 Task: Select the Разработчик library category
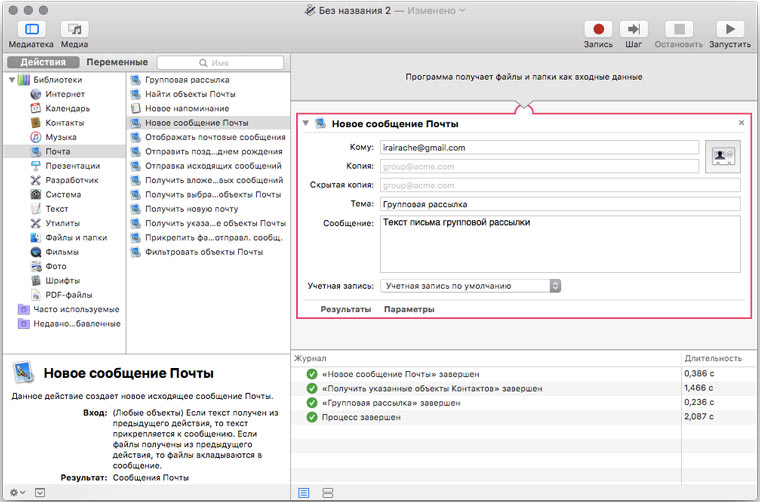[72, 180]
